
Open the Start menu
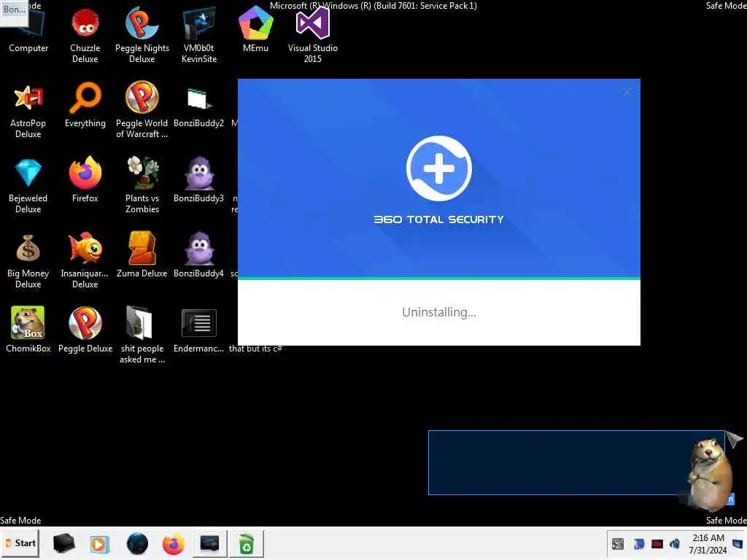click(20, 542)
